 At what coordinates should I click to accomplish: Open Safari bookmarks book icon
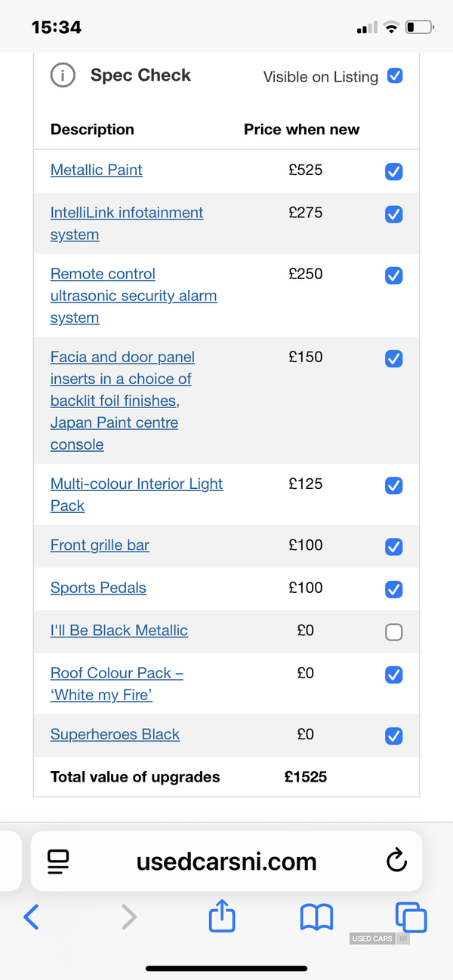(x=316, y=917)
